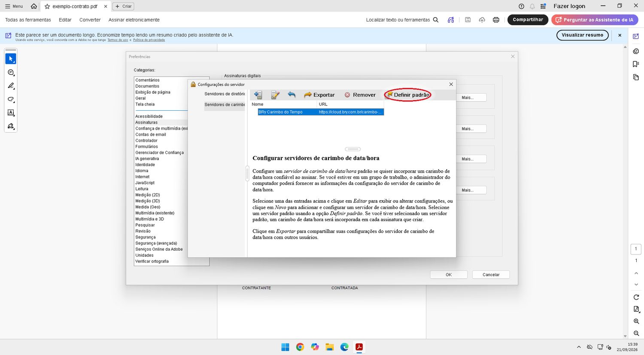644x355 pixels.
Task: Open bookmarks panel icon on right sidebar
Action: (x=636, y=64)
